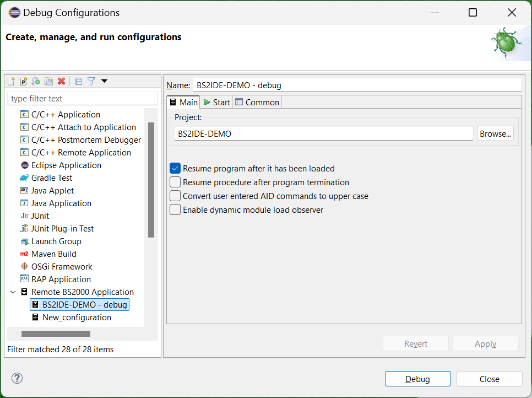532x398 pixels.
Task: Click the Duplicate launch configuration icon
Action: pos(49,82)
